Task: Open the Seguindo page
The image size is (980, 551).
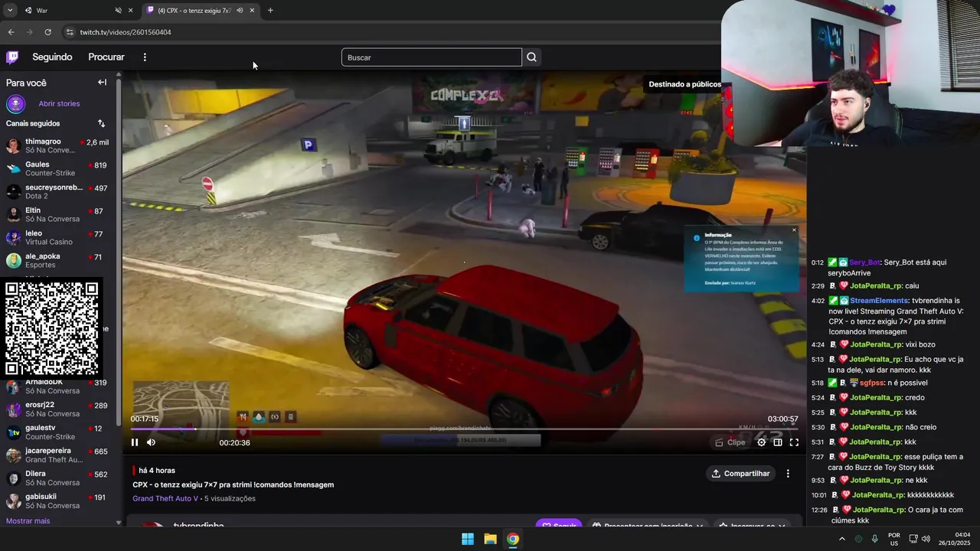Action: tap(52, 57)
